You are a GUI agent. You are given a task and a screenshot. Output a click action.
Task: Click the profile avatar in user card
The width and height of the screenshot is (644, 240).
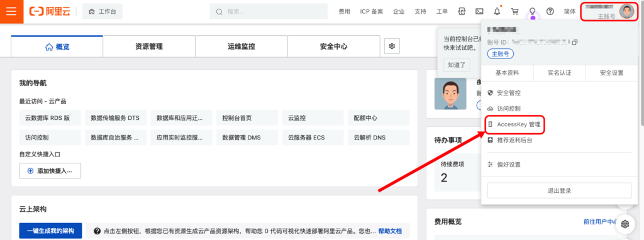[x=450, y=94]
